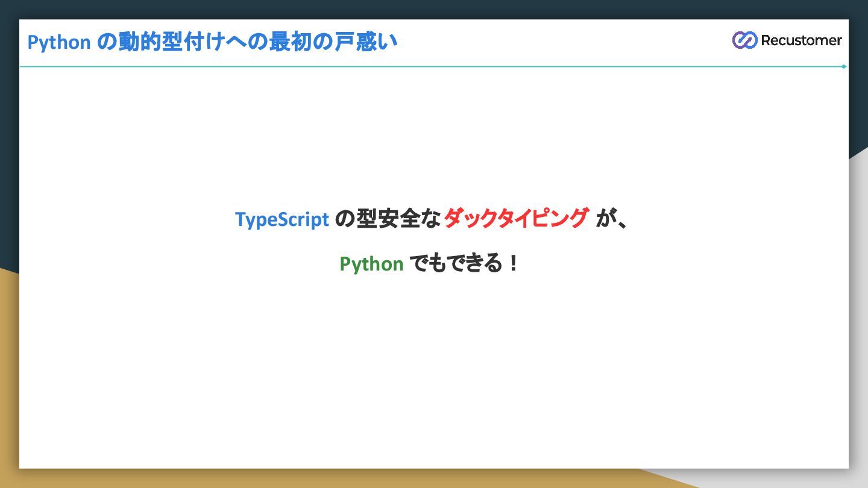Click the Recustomer logo icon

pos(744,40)
